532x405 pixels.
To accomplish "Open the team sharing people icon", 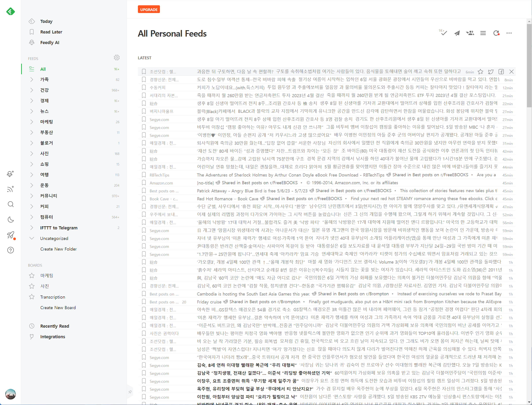I will tap(470, 33).
